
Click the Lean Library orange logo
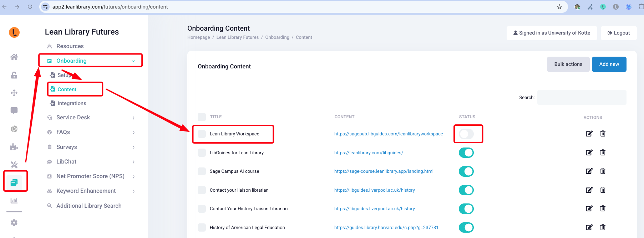coord(14,32)
